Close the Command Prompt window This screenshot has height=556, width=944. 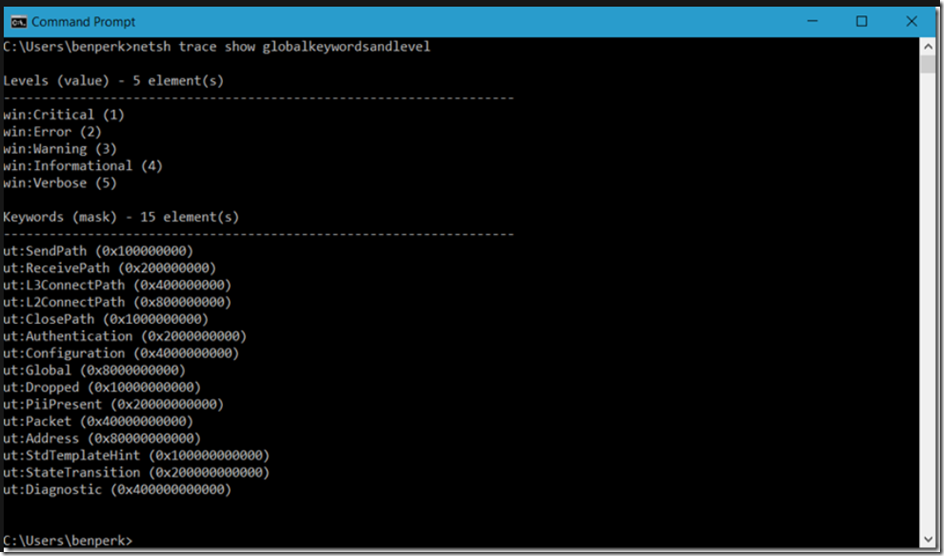(x=911, y=22)
